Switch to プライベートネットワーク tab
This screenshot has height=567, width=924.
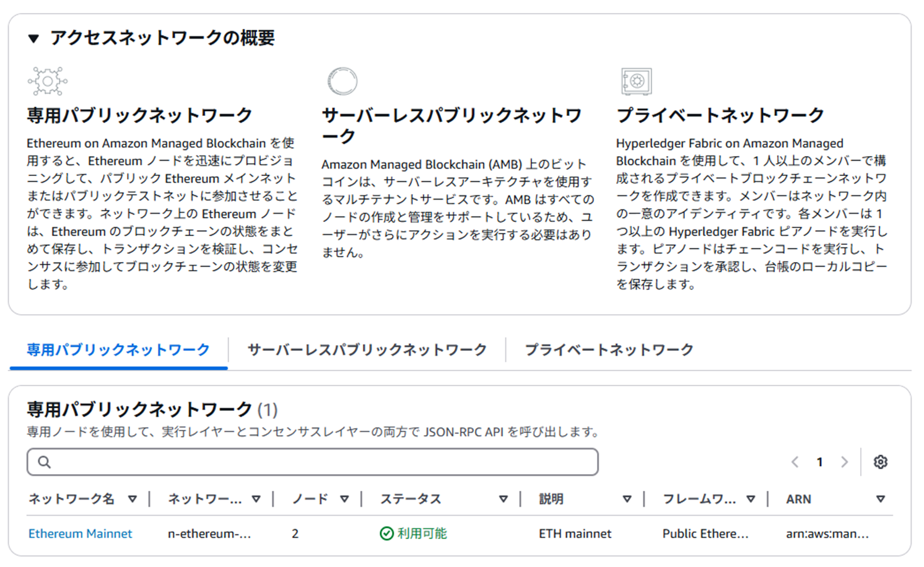(x=609, y=350)
